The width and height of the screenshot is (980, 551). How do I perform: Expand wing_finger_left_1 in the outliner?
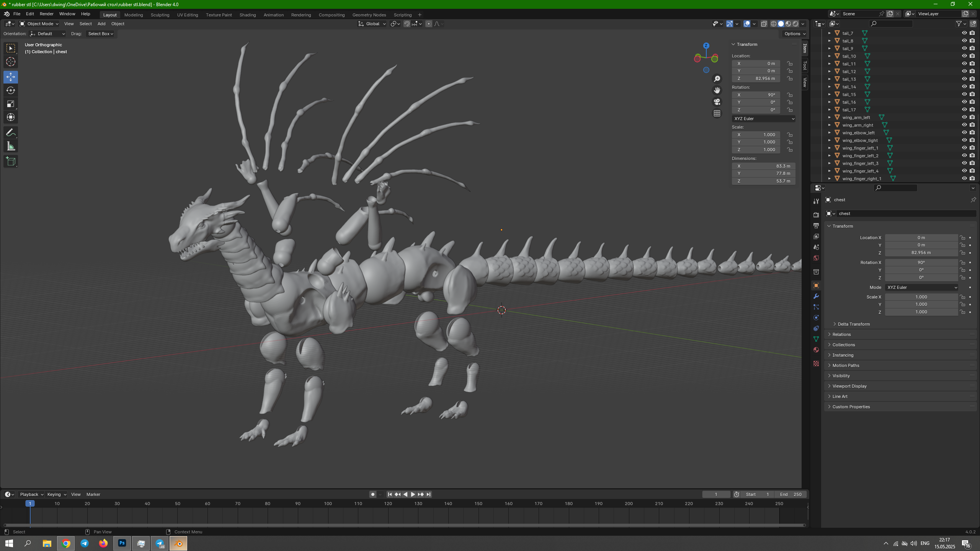830,148
